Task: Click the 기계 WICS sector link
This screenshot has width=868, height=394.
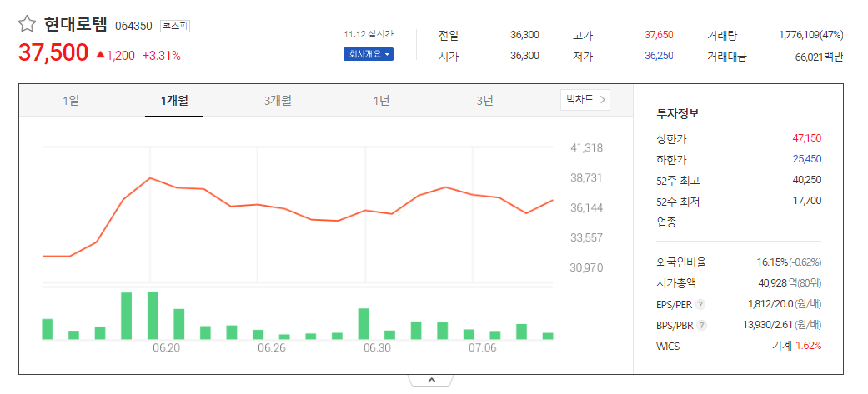Action: (x=781, y=347)
